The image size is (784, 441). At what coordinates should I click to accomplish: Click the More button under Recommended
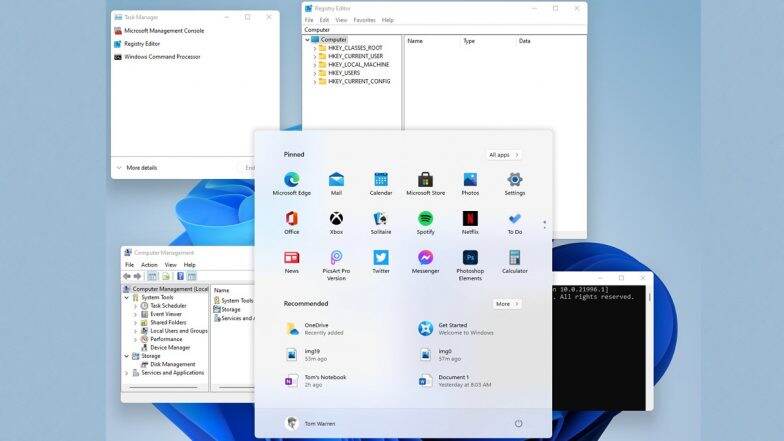click(507, 304)
